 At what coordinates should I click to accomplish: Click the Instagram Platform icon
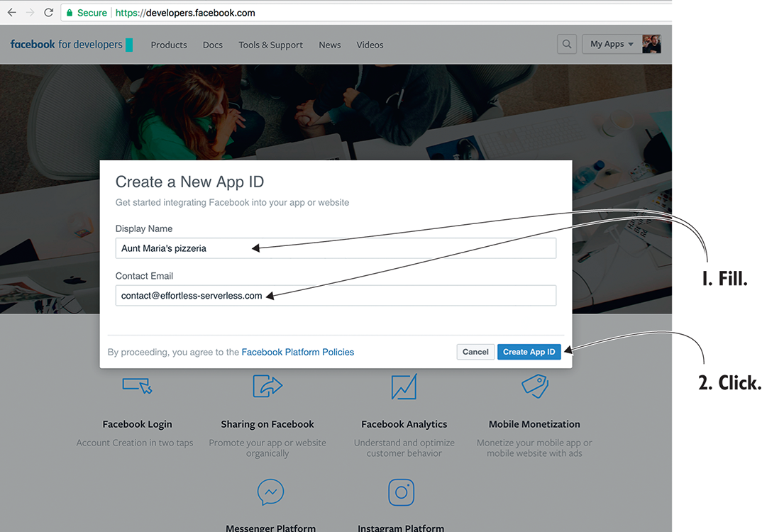(401, 492)
